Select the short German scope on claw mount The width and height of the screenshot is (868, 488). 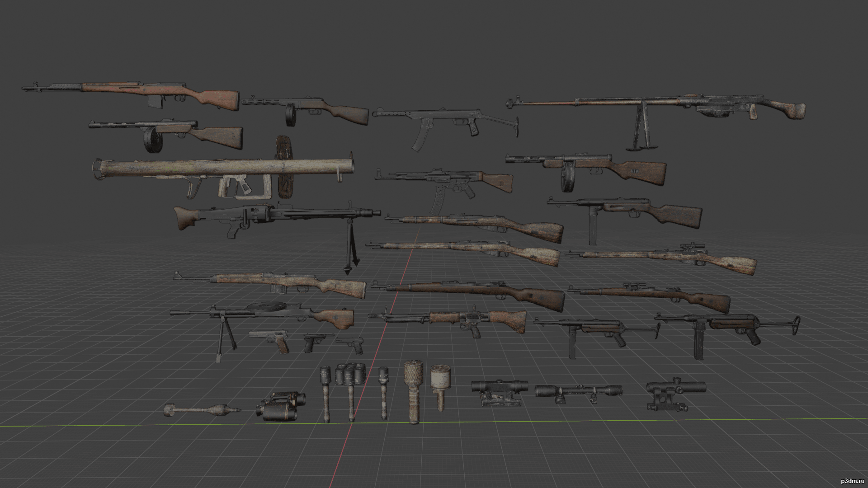tap(500, 392)
